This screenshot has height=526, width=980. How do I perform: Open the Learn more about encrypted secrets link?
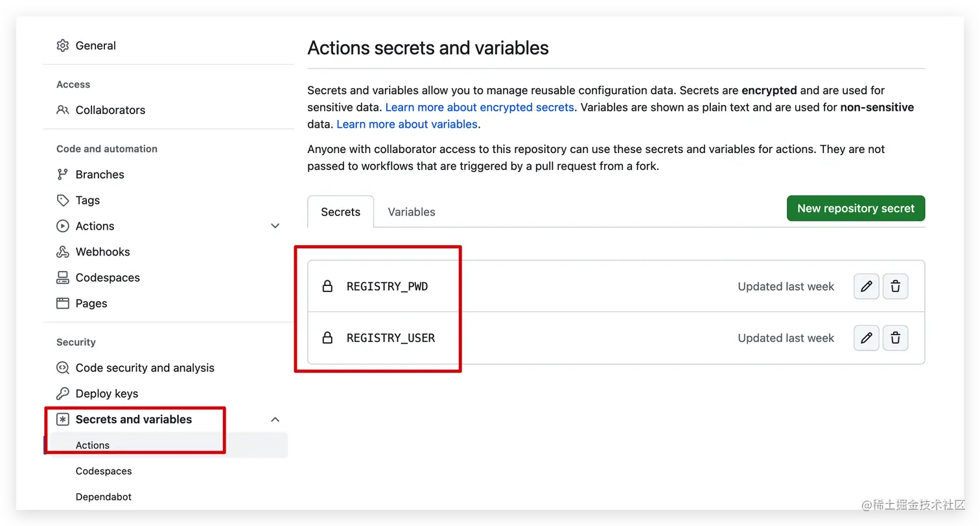coord(480,107)
